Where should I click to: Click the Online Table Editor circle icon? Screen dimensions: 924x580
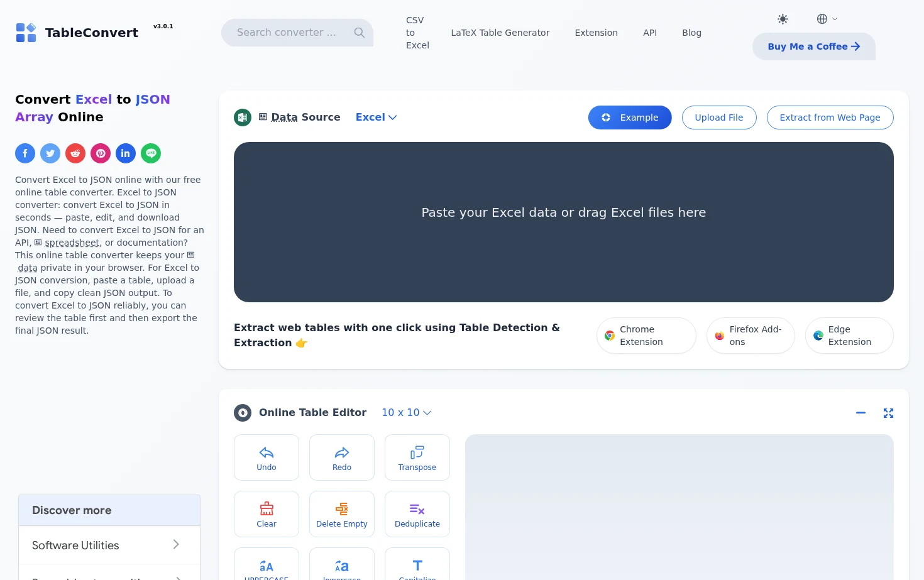[243, 413]
